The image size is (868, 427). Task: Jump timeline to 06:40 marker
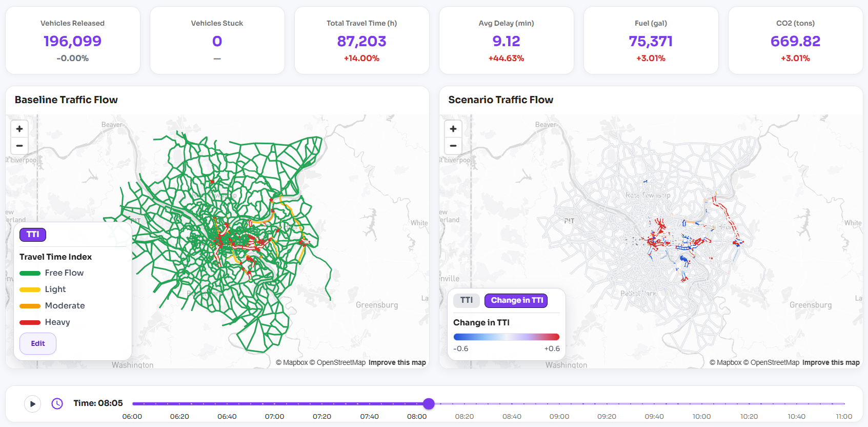point(227,416)
